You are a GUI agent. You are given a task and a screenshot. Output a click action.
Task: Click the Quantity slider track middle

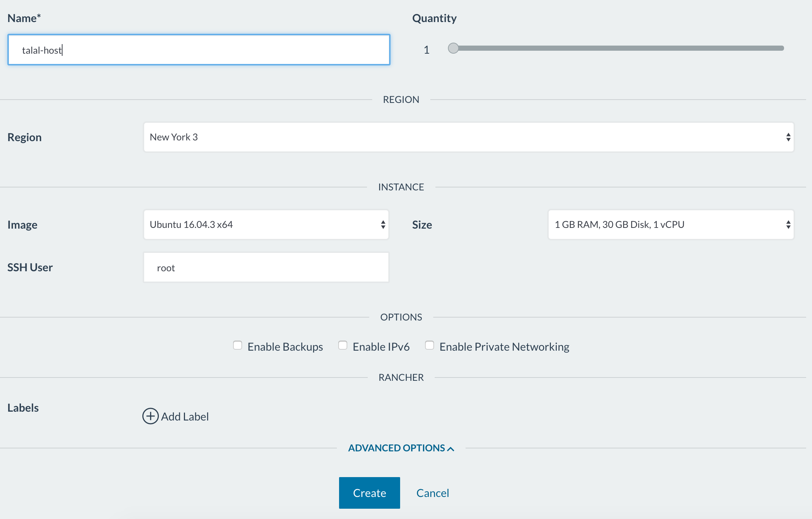pos(618,48)
